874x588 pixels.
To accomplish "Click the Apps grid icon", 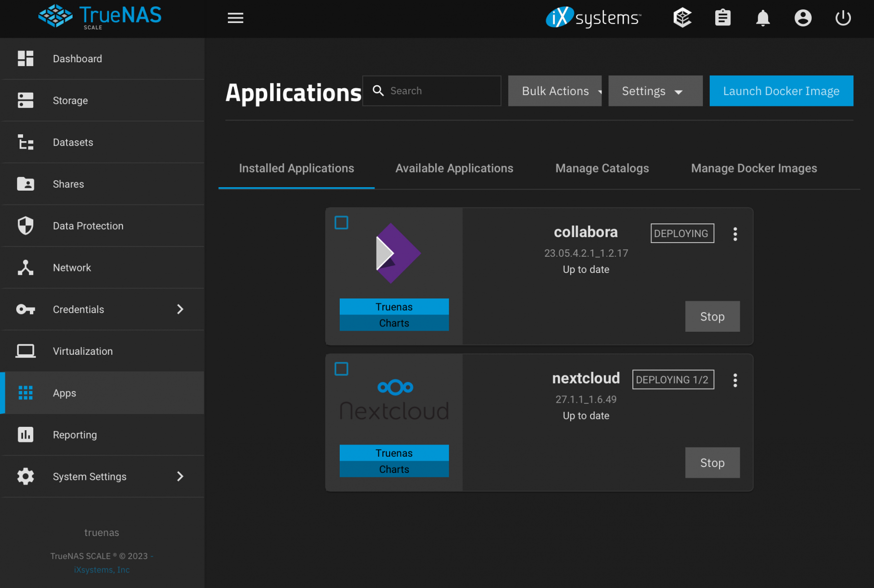I will 25,392.
